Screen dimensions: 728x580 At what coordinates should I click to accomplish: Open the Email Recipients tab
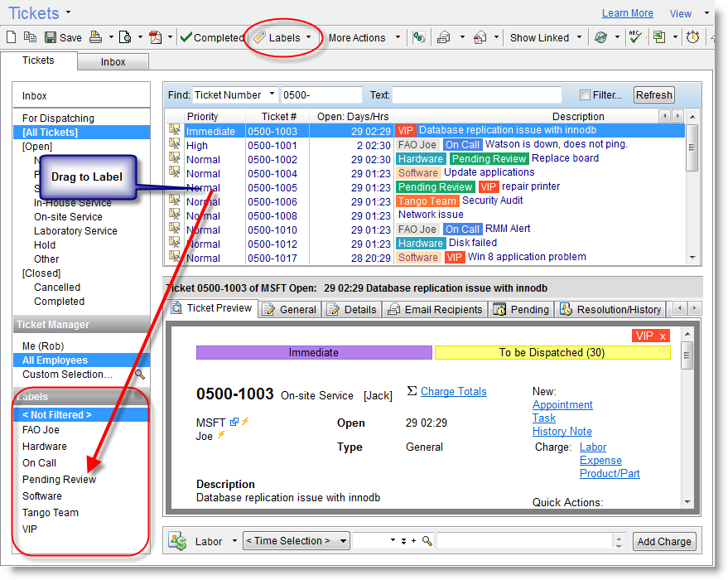click(436, 309)
